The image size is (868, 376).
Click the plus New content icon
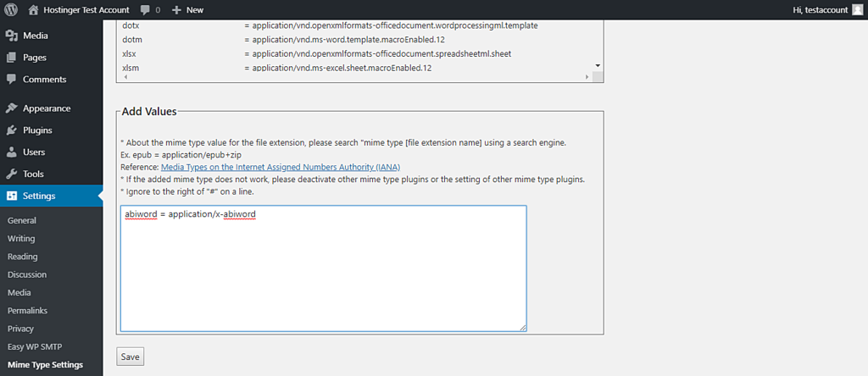pyautogui.click(x=176, y=10)
